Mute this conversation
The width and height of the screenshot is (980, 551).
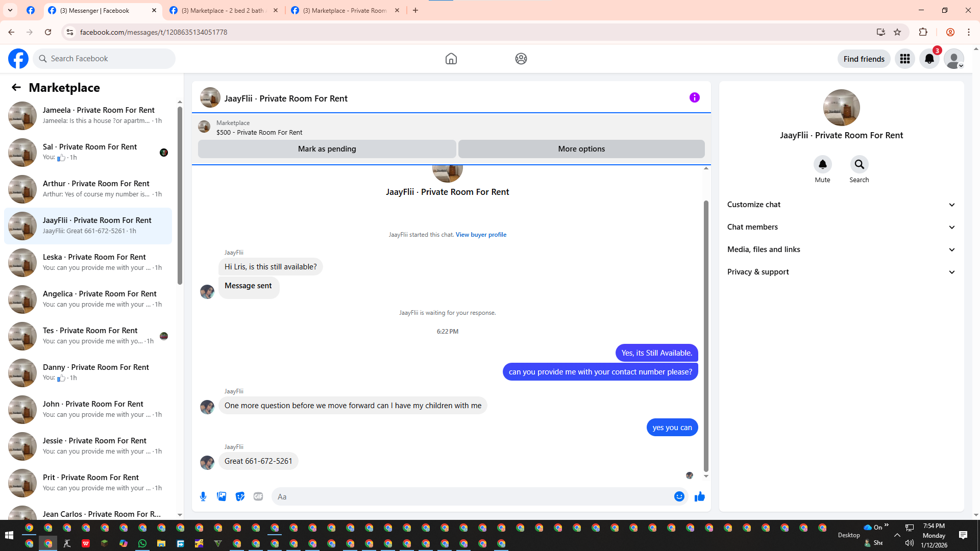click(x=822, y=165)
